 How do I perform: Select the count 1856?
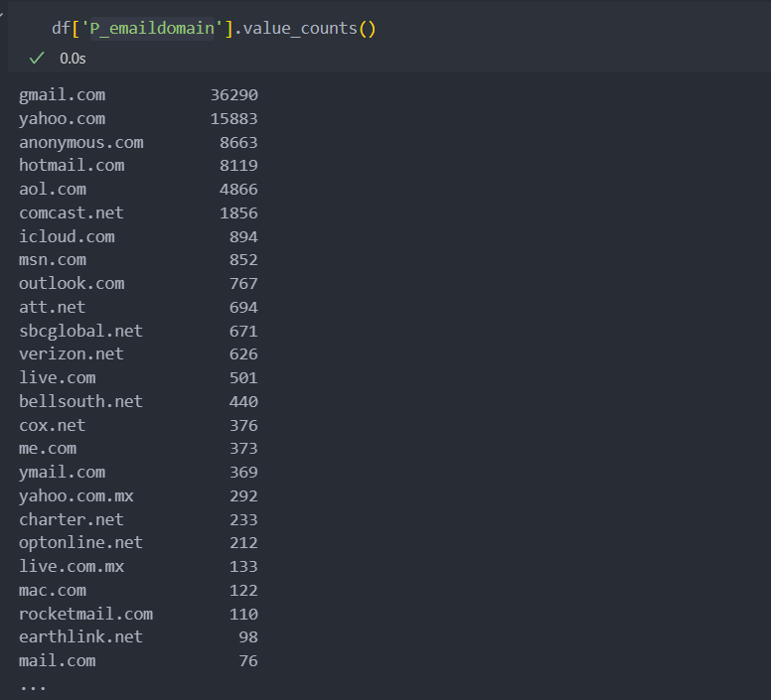coord(238,212)
